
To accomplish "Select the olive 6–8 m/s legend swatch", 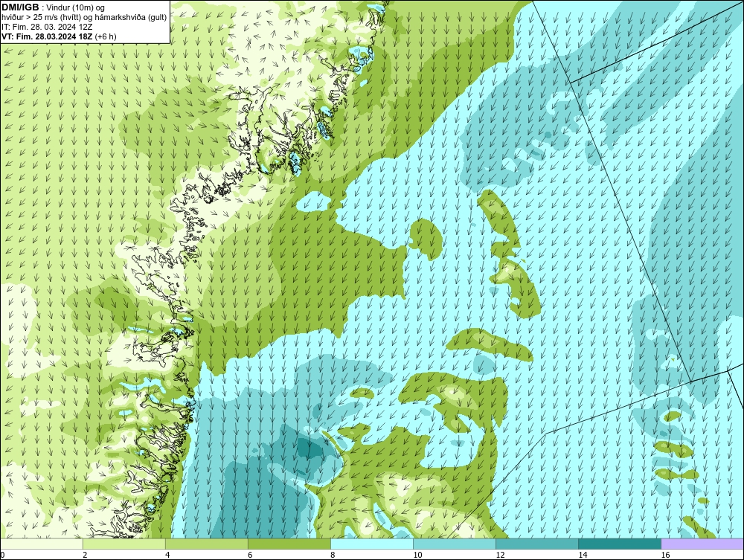I will pyautogui.click(x=289, y=544).
